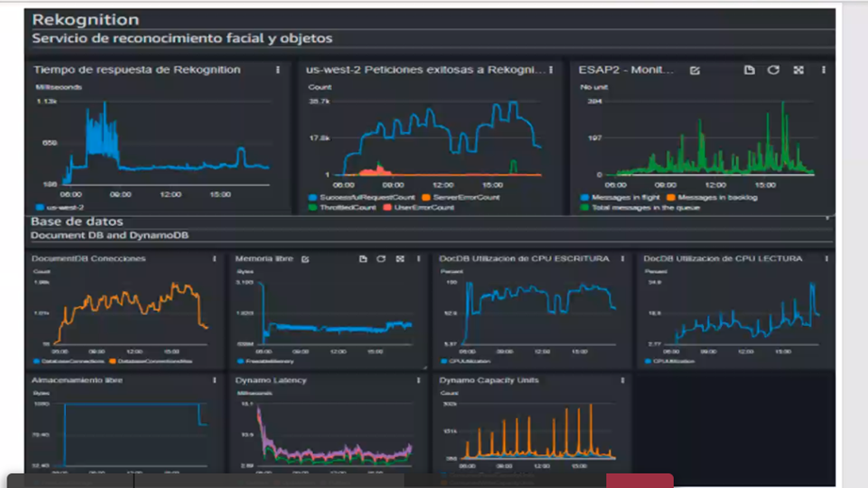This screenshot has width=868, height=488.
Task: Open options menu for DocDB CPU LECTURA widget
Action: point(827,258)
